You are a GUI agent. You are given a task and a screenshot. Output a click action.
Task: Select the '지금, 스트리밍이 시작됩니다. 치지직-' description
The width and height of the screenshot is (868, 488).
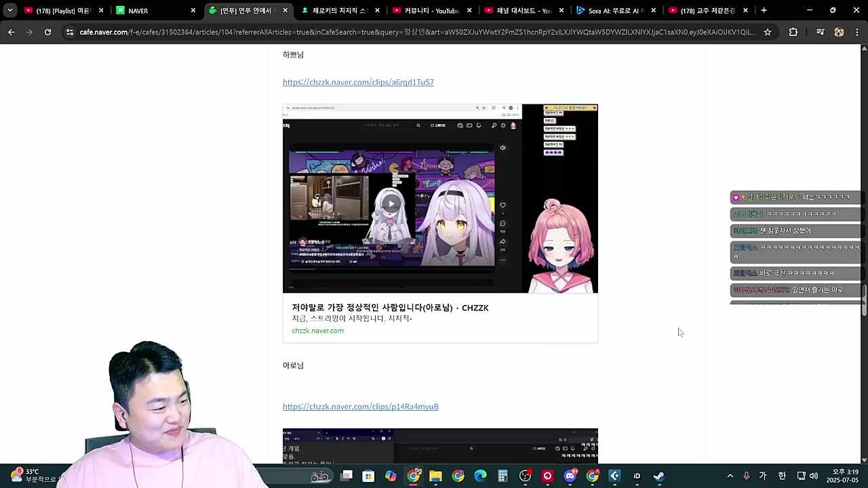pyautogui.click(x=352, y=319)
